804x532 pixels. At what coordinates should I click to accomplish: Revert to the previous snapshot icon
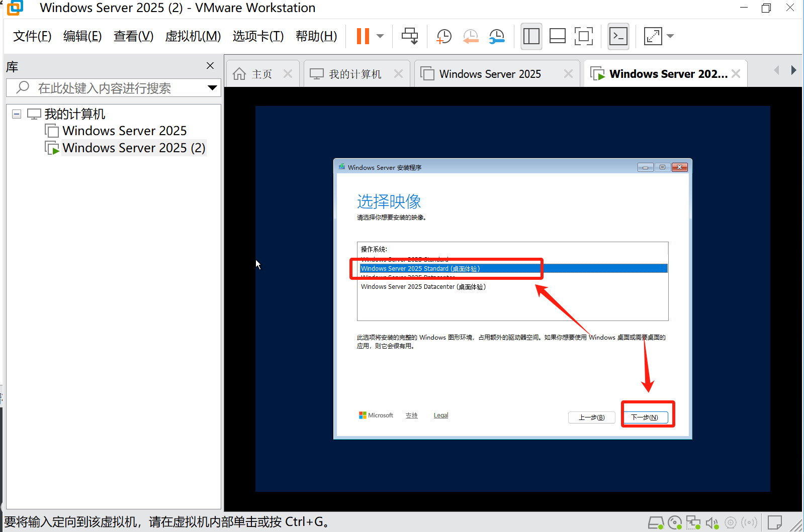point(470,36)
